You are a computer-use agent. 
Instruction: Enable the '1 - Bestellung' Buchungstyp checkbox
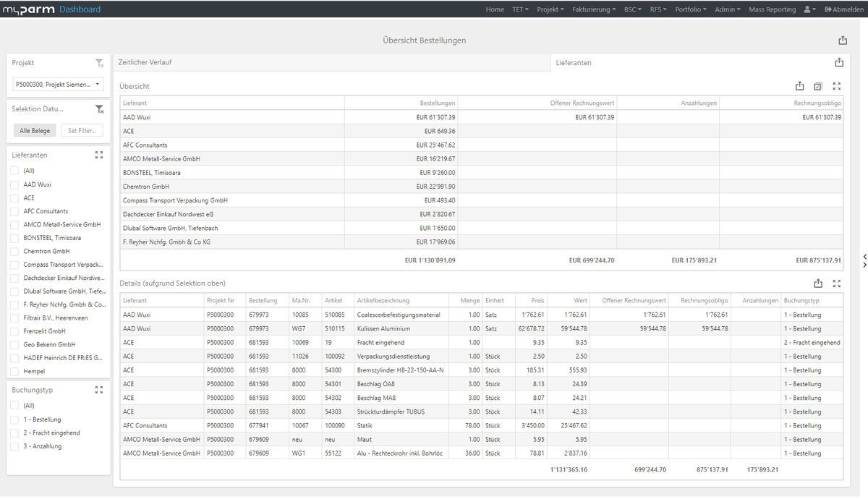[x=14, y=419]
